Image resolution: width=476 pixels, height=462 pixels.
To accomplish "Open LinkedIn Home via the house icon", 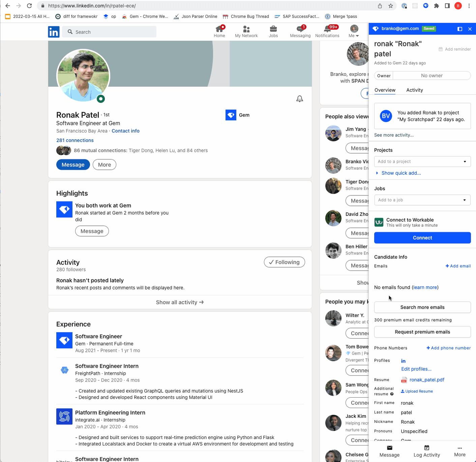I will click(x=219, y=29).
